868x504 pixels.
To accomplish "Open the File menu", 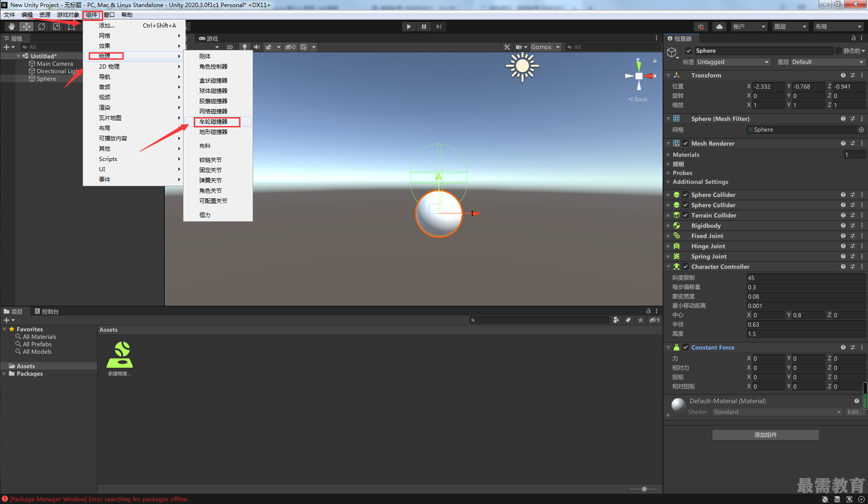I will tap(9, 15).
